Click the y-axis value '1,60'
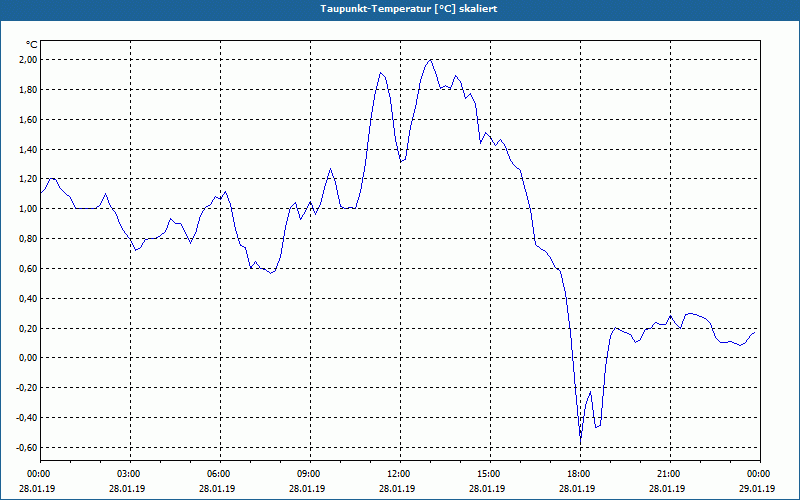 [28, 119]
